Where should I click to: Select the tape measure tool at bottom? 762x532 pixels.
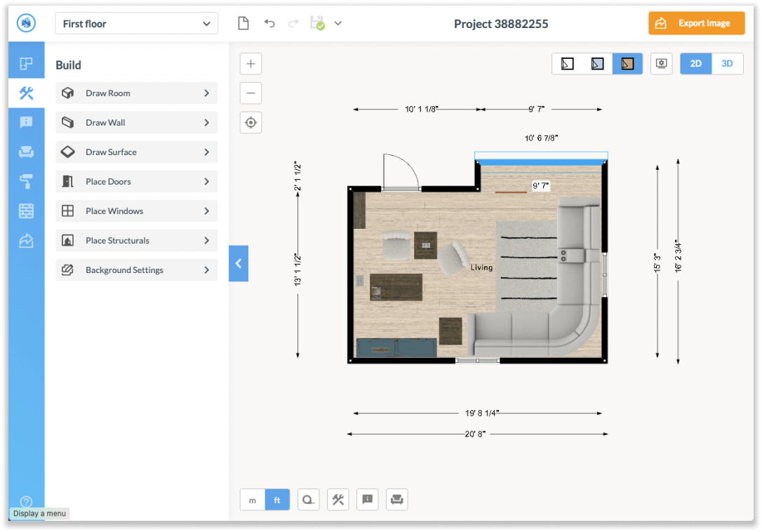tap(308, 499)
